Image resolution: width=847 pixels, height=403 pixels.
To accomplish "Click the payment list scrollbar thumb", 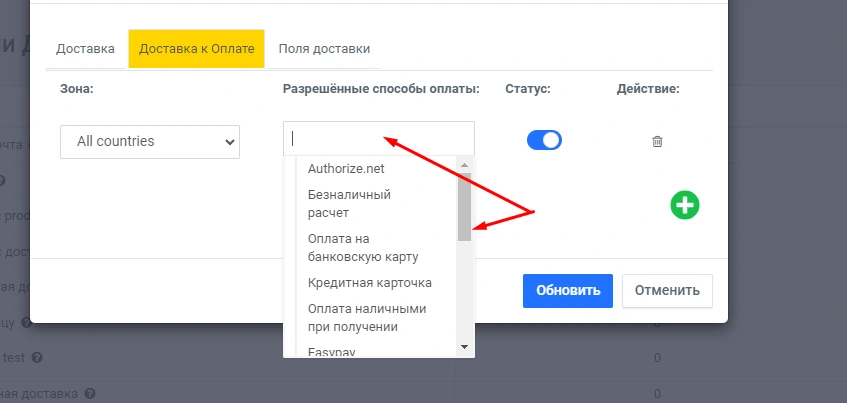I will point(464,205).
